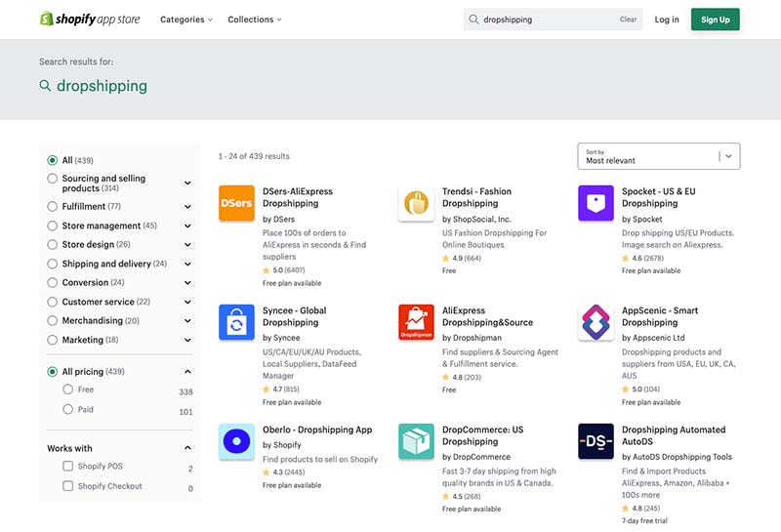This screenshot has width=781, height=532.
Task: Open the Collections menu
Action: pos(255,20)
